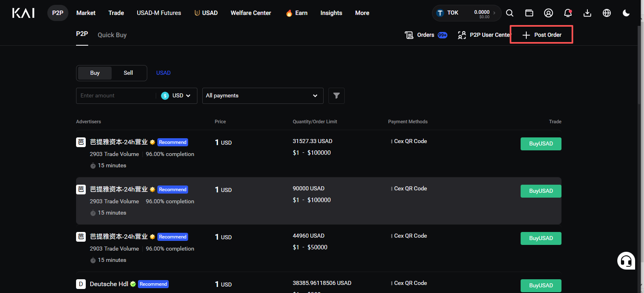Open the wallet icon in header
The width and height of the screenshot is (644, 293).
click(x=529, y=13)
